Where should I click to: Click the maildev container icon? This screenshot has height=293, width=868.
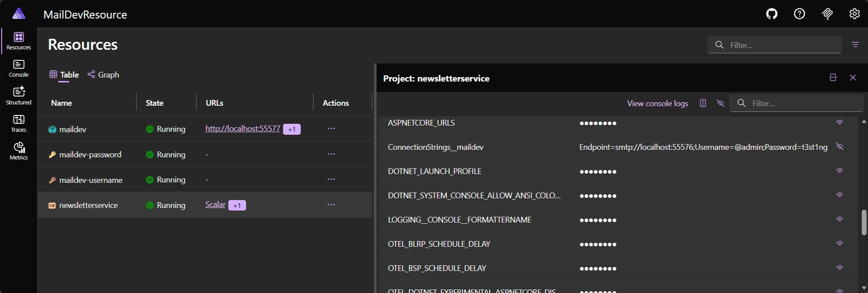[52, 129]
